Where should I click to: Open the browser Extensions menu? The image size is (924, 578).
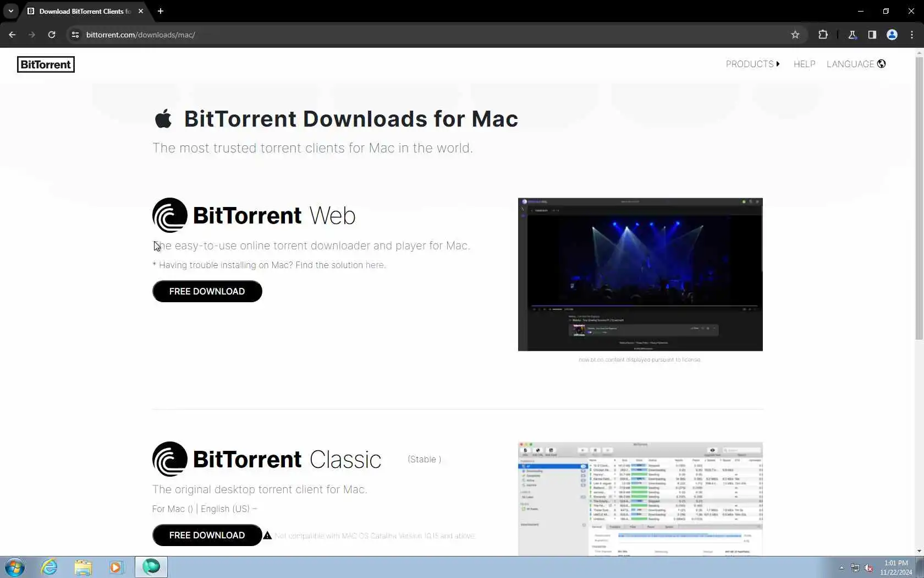point(823,35)
